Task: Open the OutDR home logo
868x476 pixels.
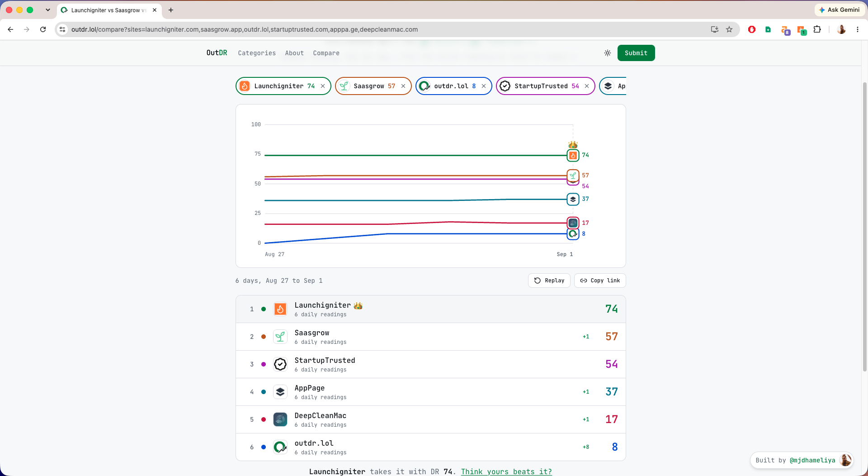Action: 217,53
